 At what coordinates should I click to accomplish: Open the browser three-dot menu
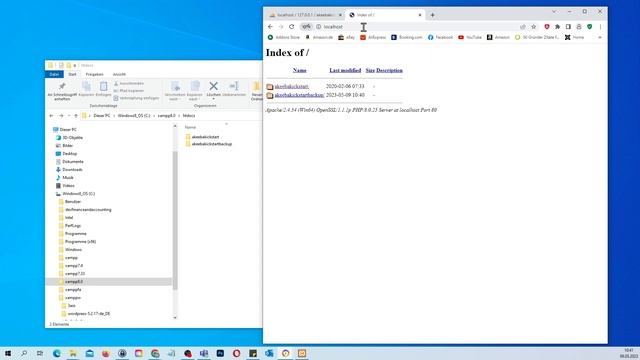tap(600, 27)
